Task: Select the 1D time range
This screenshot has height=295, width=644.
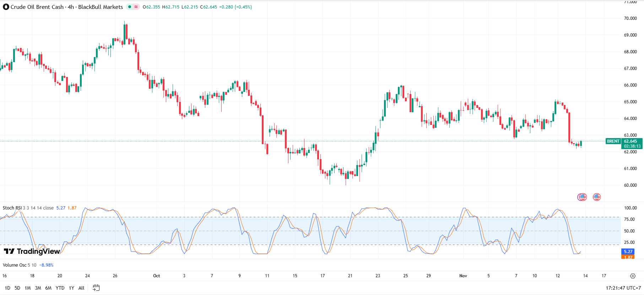Action: point(7,288)
